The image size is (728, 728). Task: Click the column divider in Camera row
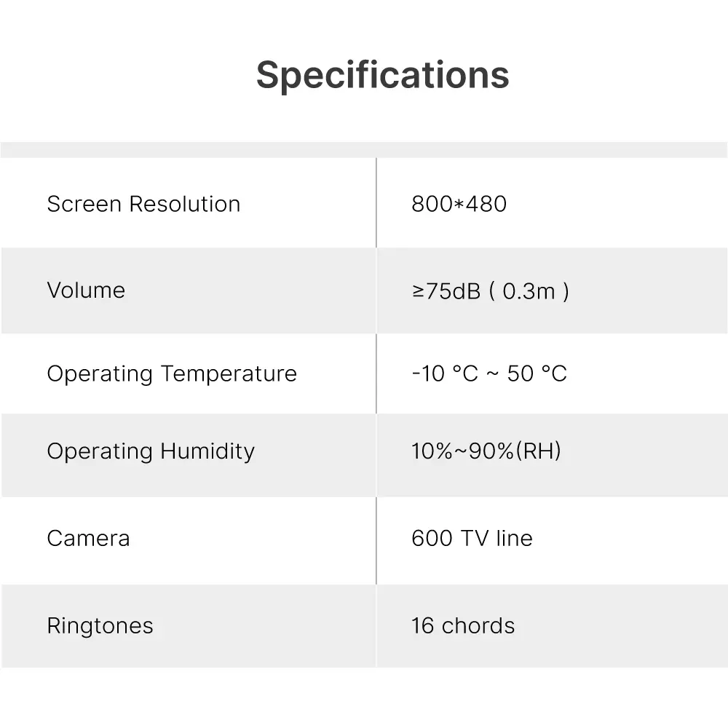coord(376,540)
